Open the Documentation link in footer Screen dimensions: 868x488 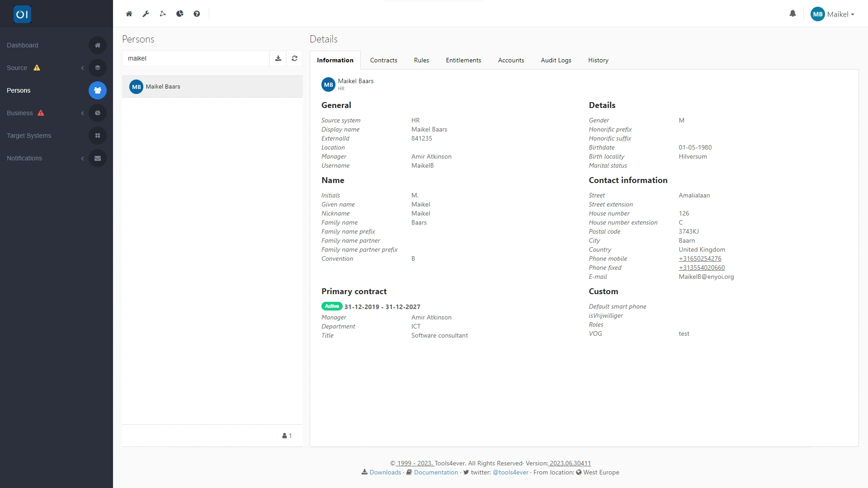coord(436,472)
